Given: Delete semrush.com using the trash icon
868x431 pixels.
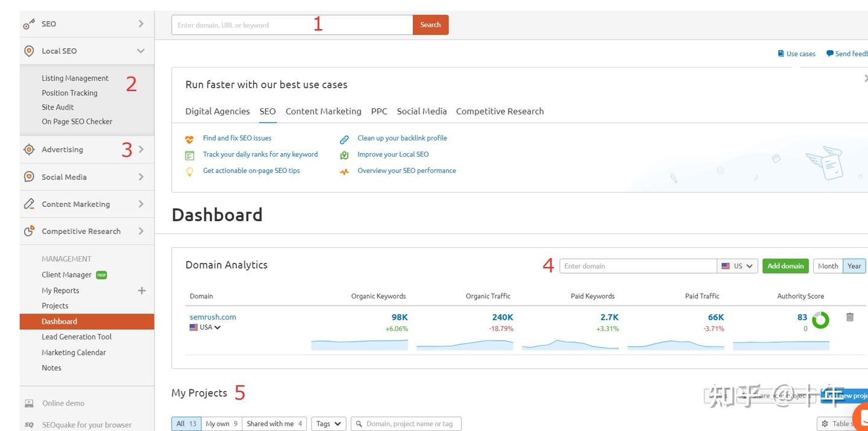Looking at the screenshot, I should point(850,316).
